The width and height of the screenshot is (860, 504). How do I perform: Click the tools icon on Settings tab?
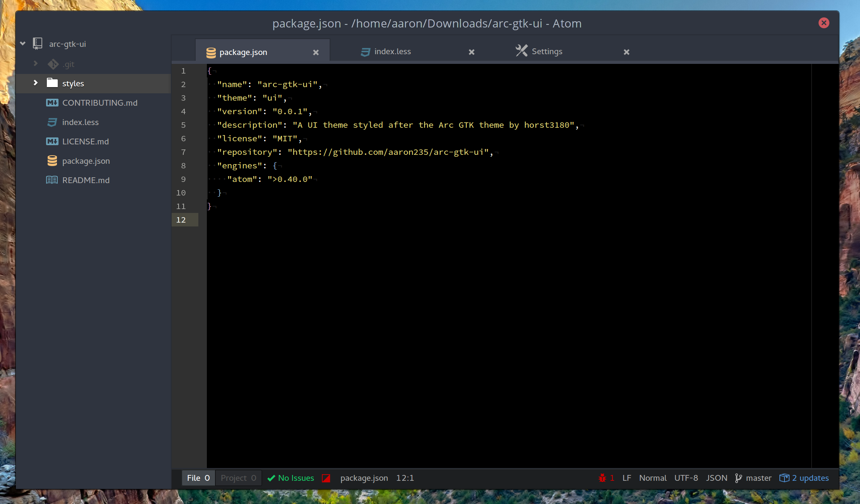521,51
